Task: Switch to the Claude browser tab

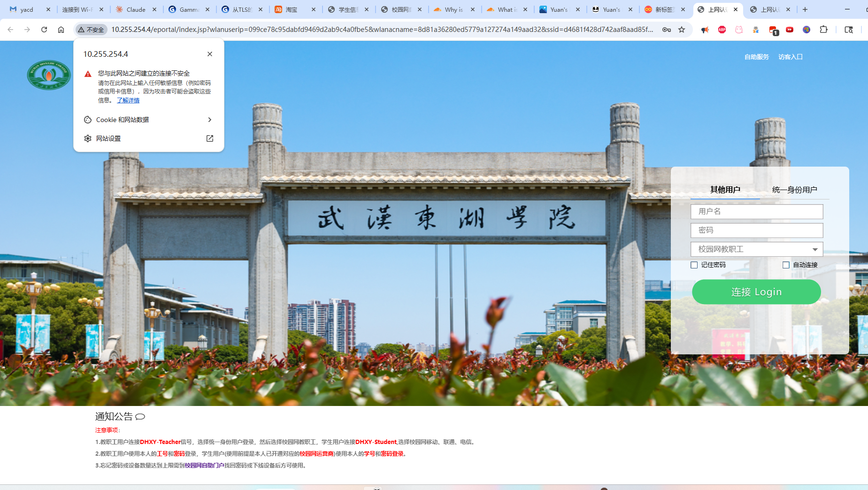Action: point(136,9)
